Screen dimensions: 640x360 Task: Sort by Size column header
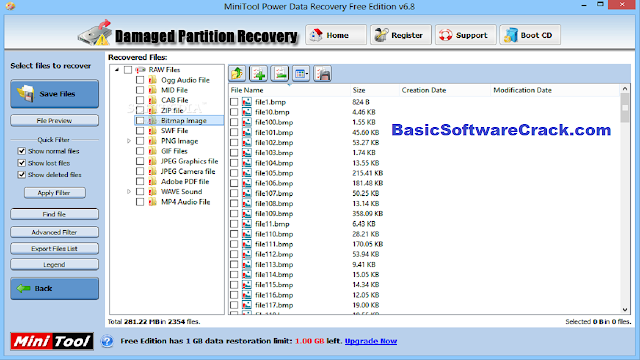(374, 90)
